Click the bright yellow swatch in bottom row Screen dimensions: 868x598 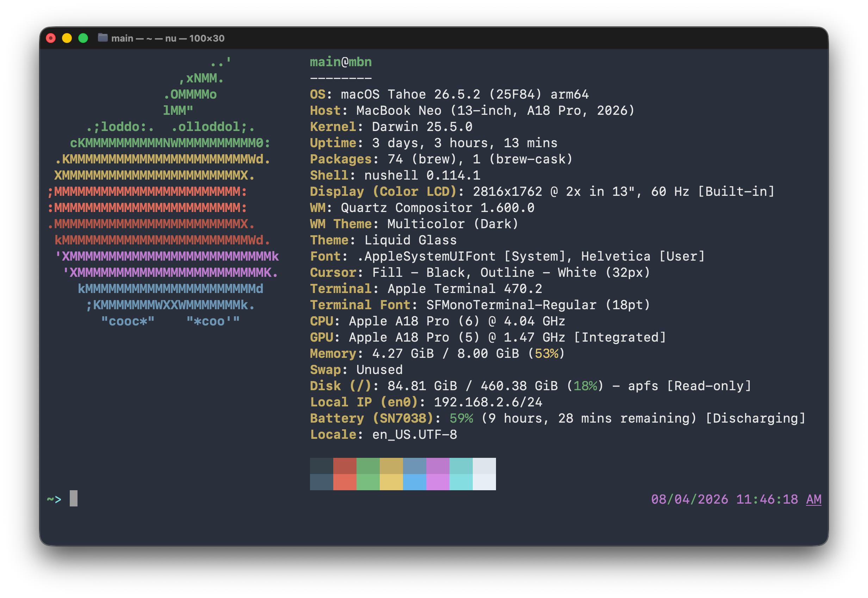[x=391, y=482]
